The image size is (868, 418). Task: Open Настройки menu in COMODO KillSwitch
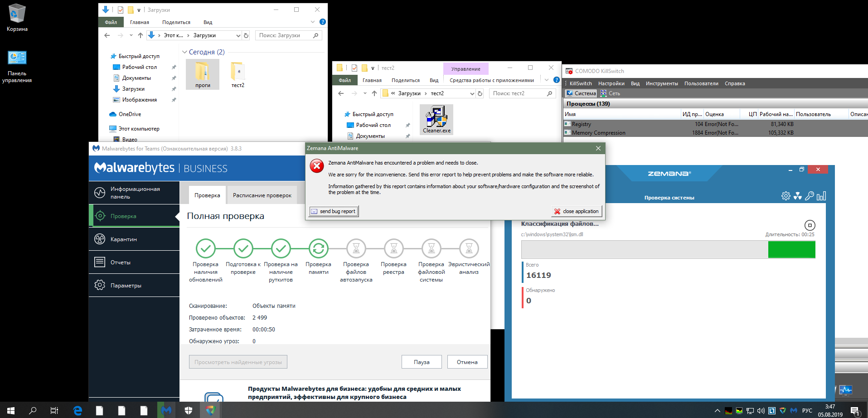(x=611, y=83)
